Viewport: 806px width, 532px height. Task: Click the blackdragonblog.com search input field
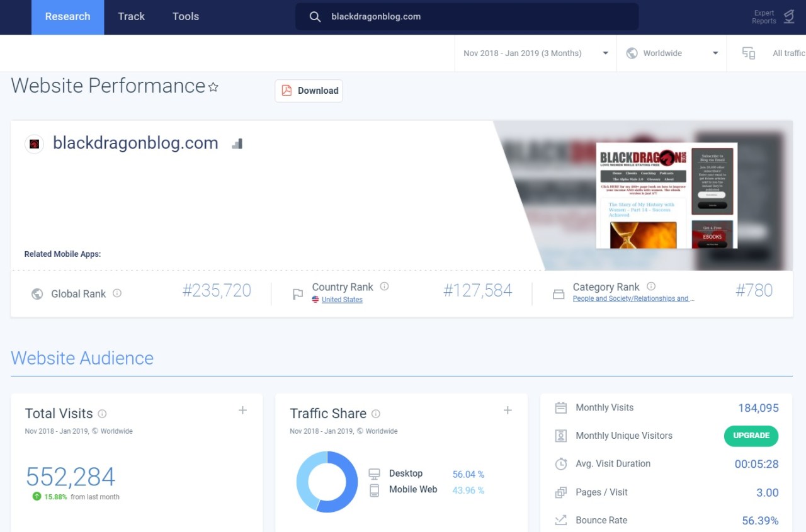coord(466,16)
